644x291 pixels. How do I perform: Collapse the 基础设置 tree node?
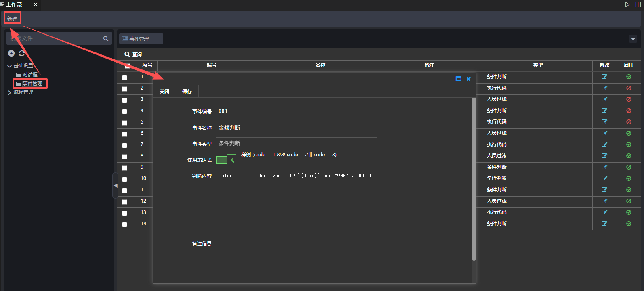9,66
